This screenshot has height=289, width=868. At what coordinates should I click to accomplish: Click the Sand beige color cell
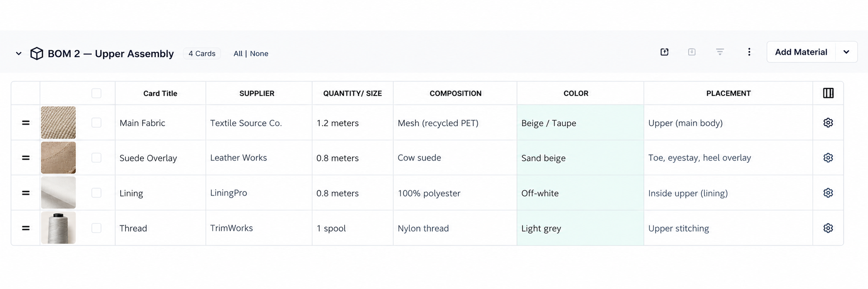tap(580, 158)
